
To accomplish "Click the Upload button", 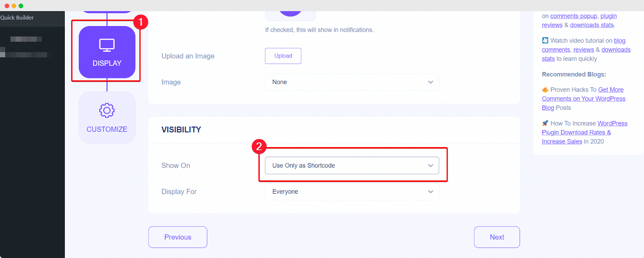I will tap(283, 56).
